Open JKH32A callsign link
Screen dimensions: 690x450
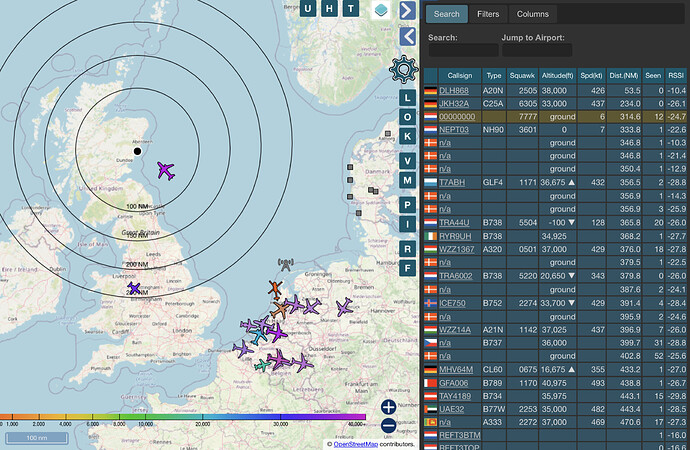pos(454,104)
